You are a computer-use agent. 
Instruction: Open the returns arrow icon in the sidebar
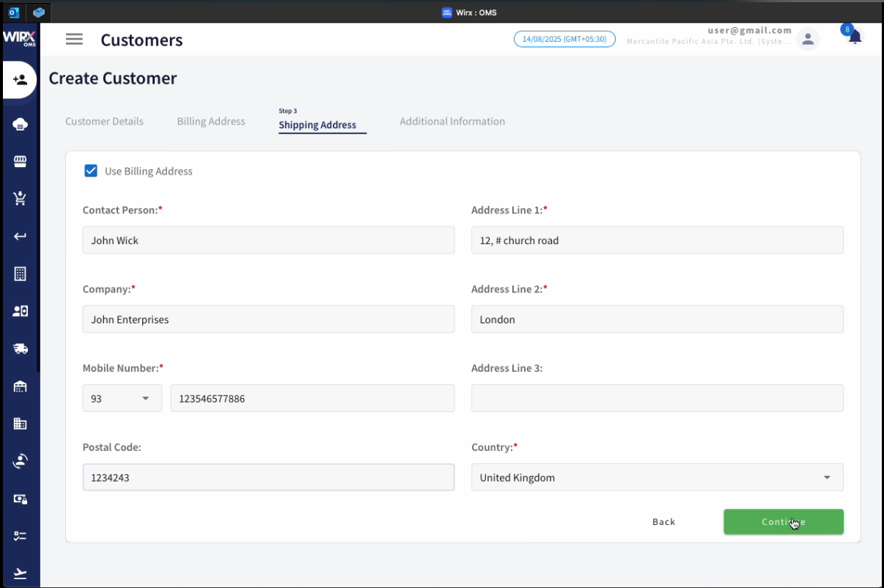tap(20, 235)
